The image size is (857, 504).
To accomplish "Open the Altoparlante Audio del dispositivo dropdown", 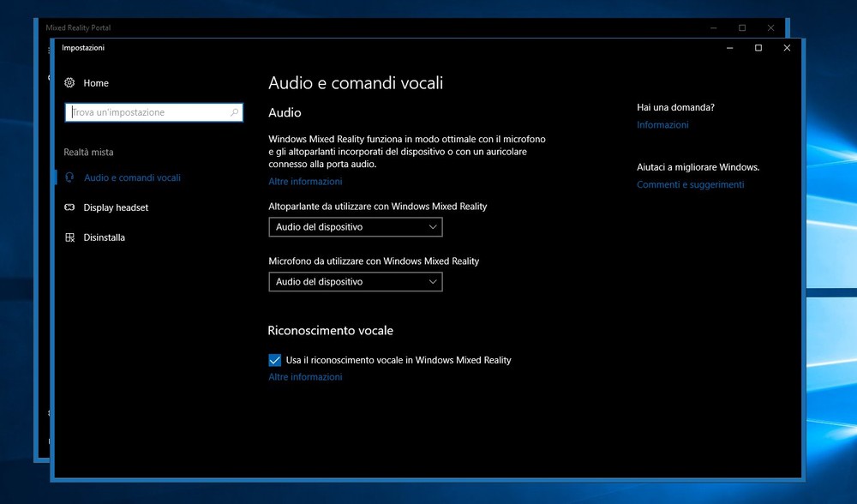I will click(x=356, y=227).
